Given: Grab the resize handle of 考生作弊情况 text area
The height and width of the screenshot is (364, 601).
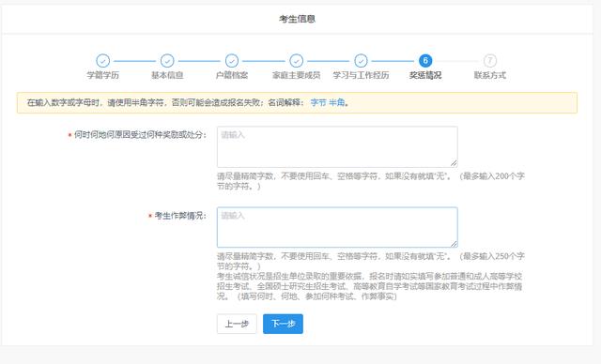Looking at the screenshot, I should click(x=454, y=244).
